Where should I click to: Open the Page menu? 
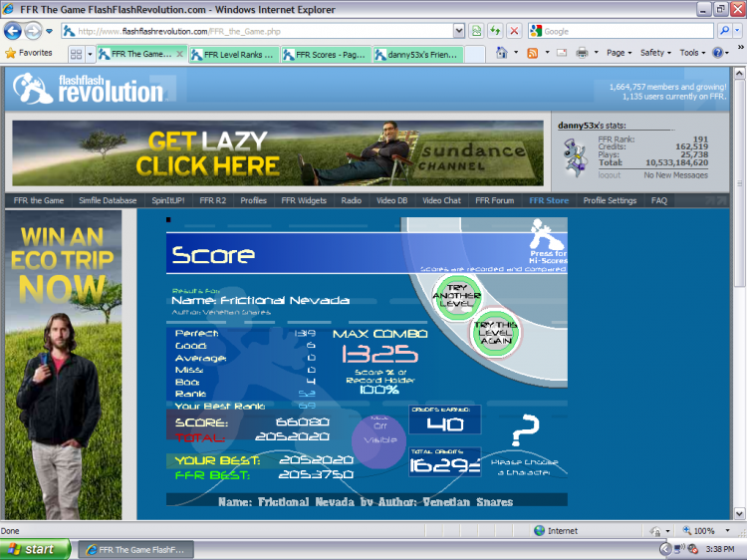coord(619,53)
